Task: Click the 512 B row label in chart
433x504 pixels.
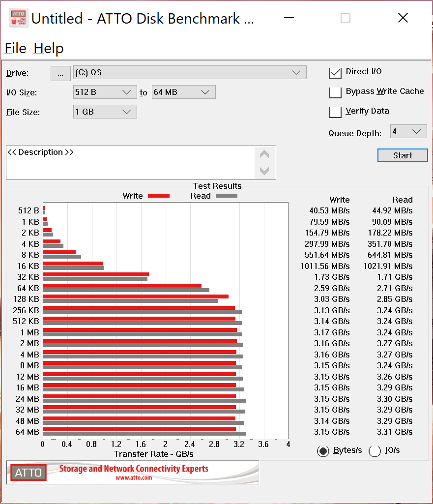Action: point(29,210)
